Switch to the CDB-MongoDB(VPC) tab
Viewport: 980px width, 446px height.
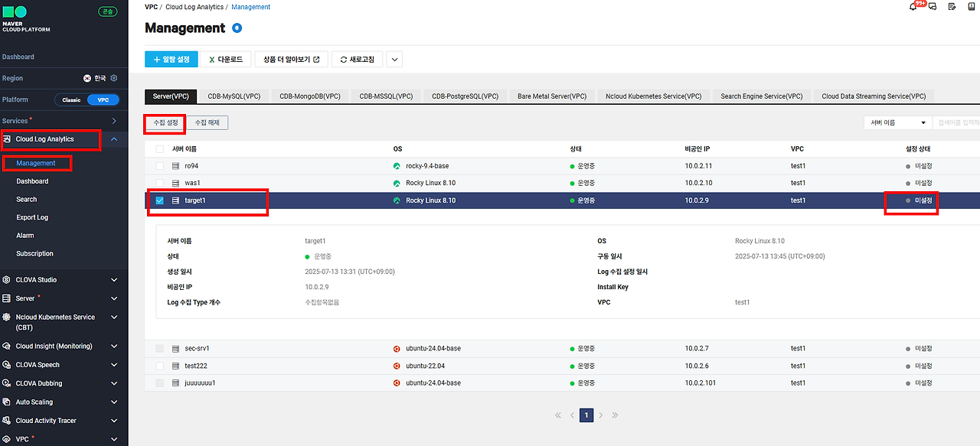(310, 96)
